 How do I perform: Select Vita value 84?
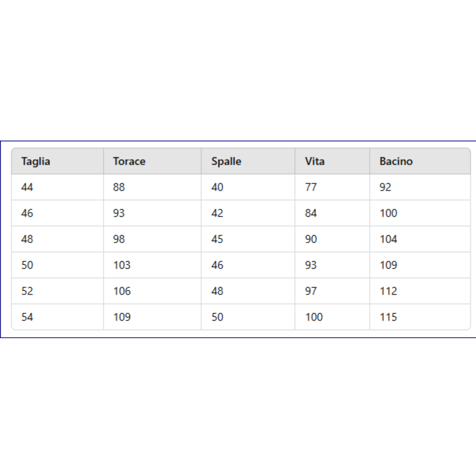(311, 213)
